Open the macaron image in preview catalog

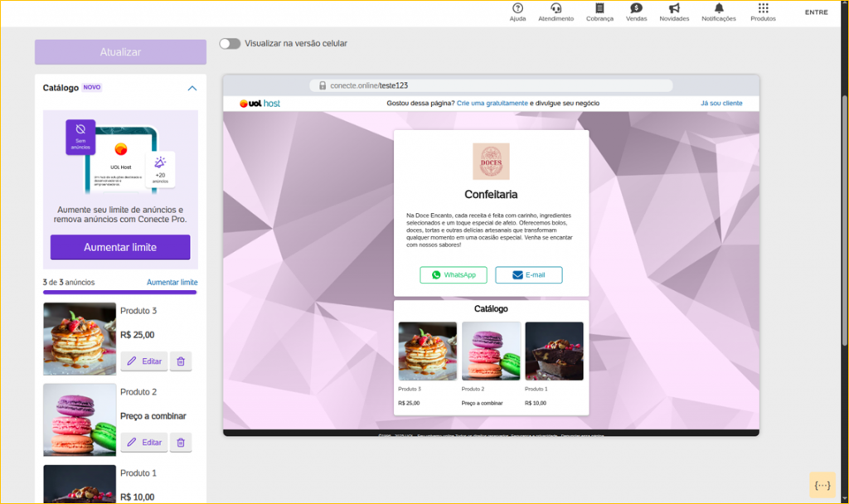tap(491, 351)
